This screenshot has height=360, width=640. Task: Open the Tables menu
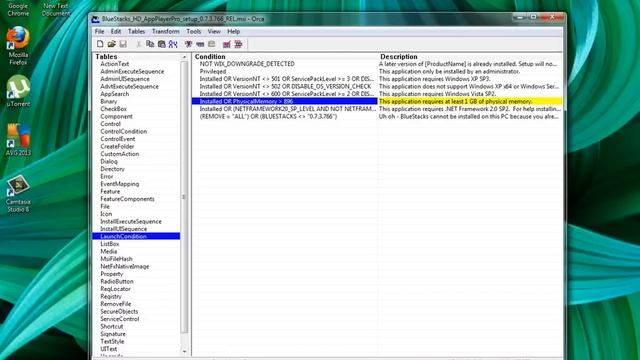point(136,31)
